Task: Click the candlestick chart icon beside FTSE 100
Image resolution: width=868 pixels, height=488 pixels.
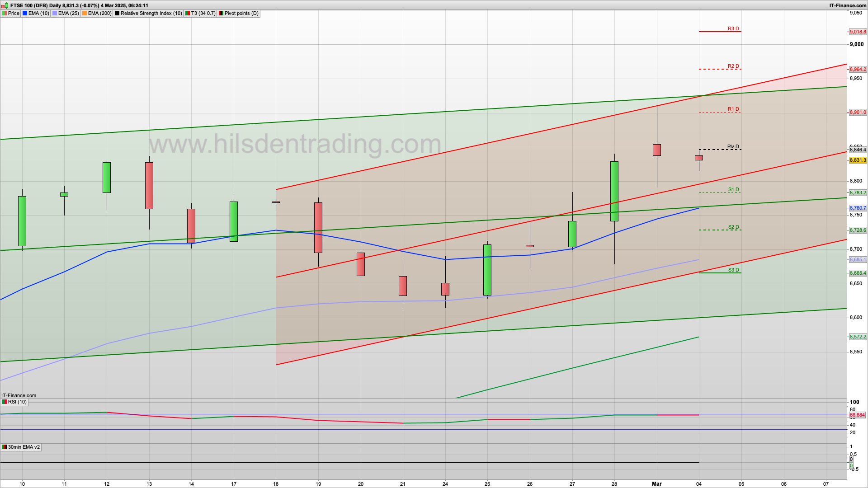Action: (5, 5)
